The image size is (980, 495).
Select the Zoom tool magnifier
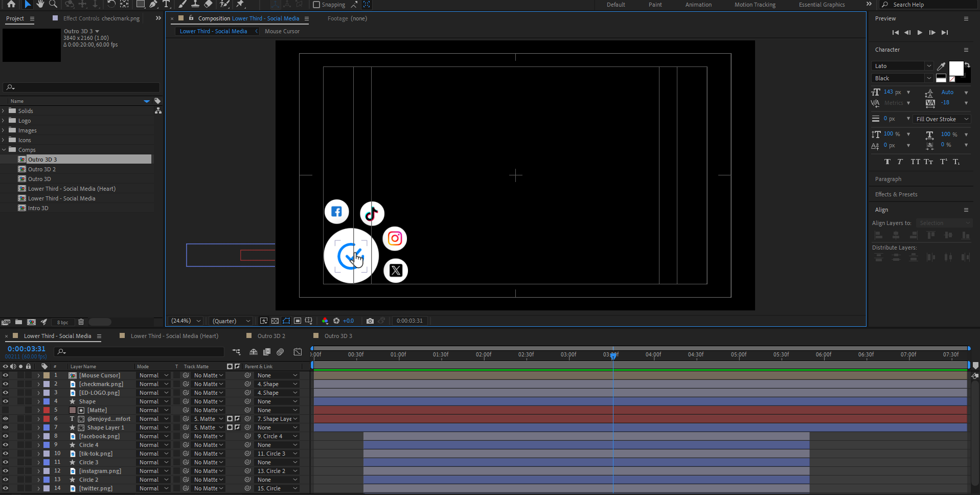pyautogui.click(x=53, y=4)
